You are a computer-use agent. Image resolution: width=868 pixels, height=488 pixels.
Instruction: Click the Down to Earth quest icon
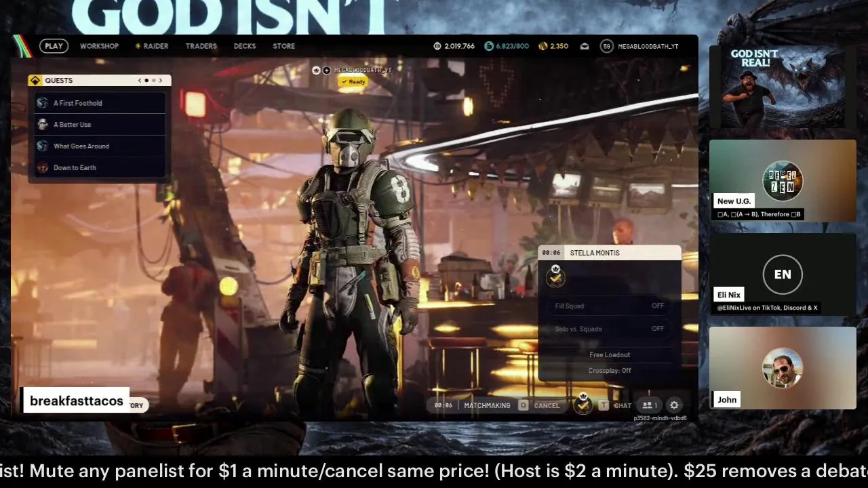(43, 167)
